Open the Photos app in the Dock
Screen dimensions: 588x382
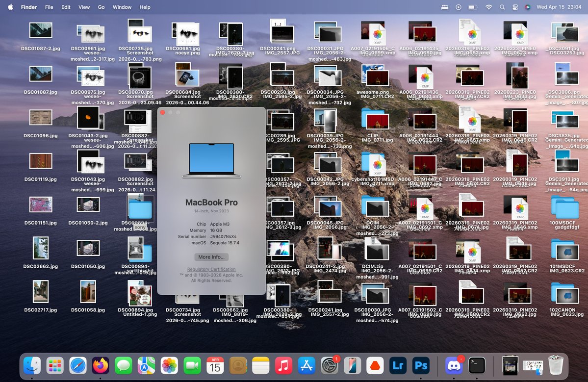169,365
